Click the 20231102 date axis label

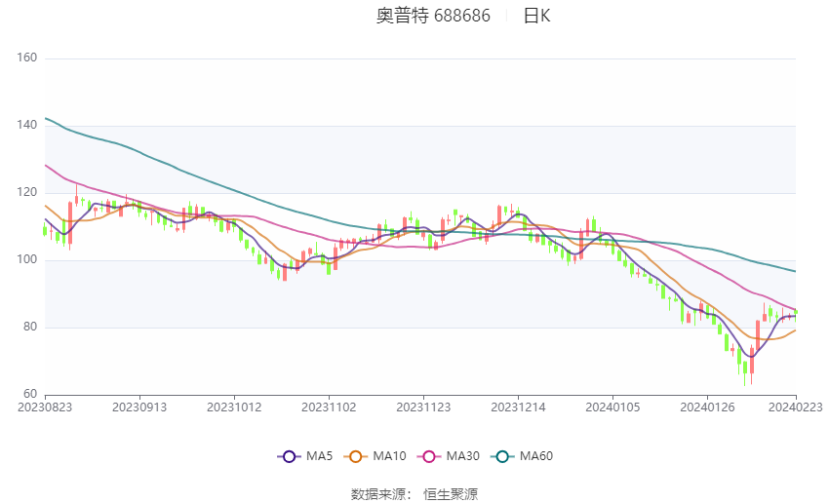point(329,407)
